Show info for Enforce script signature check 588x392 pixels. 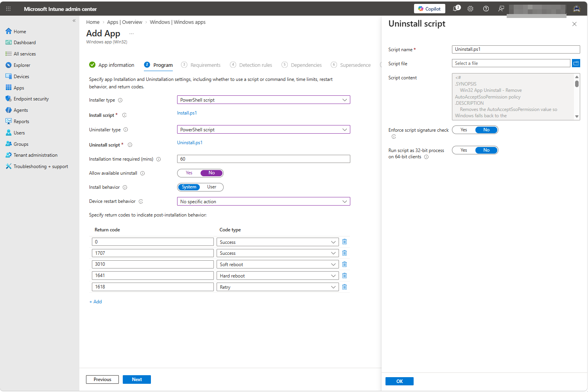coord(394,137)
